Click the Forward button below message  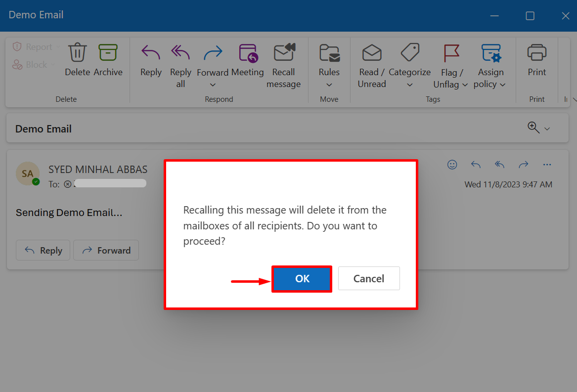point(106,251)
